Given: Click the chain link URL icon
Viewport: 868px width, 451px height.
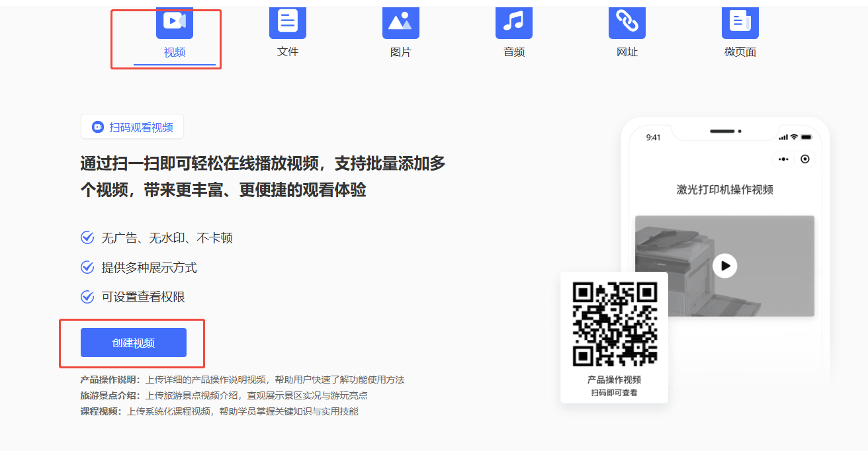Looking at the screenshot, I should pyautogui.click(x=627, y=22).
